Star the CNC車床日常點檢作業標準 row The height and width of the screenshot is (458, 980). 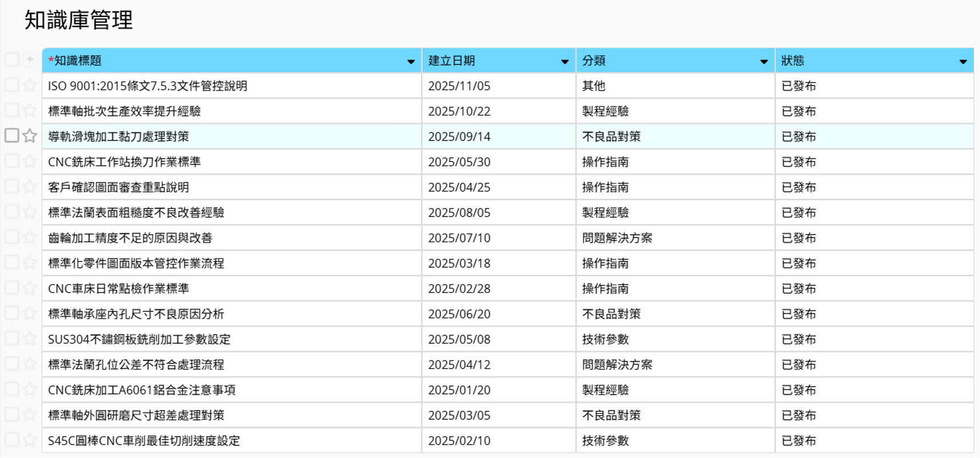30,288
